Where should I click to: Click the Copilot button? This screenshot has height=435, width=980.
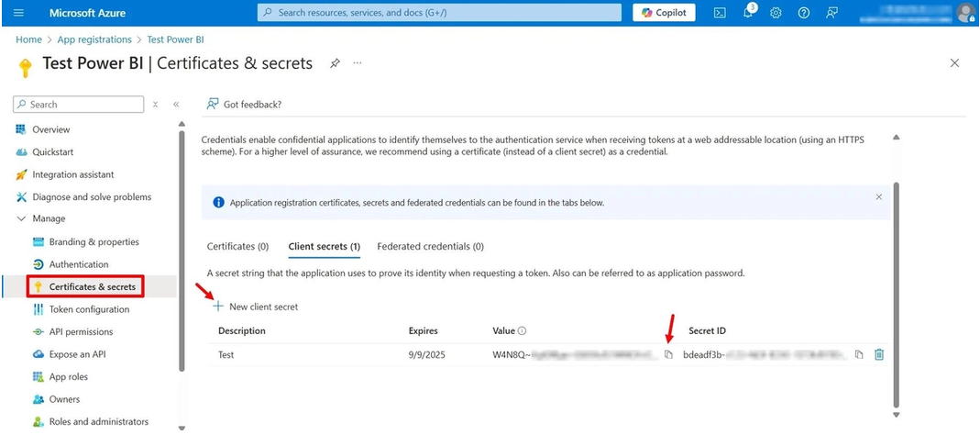(664, 13)
